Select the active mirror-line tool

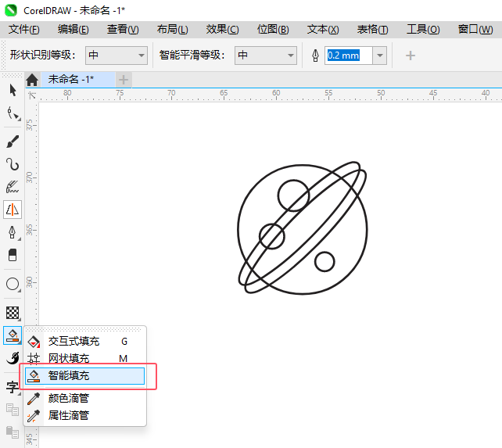tap(13, 210)
